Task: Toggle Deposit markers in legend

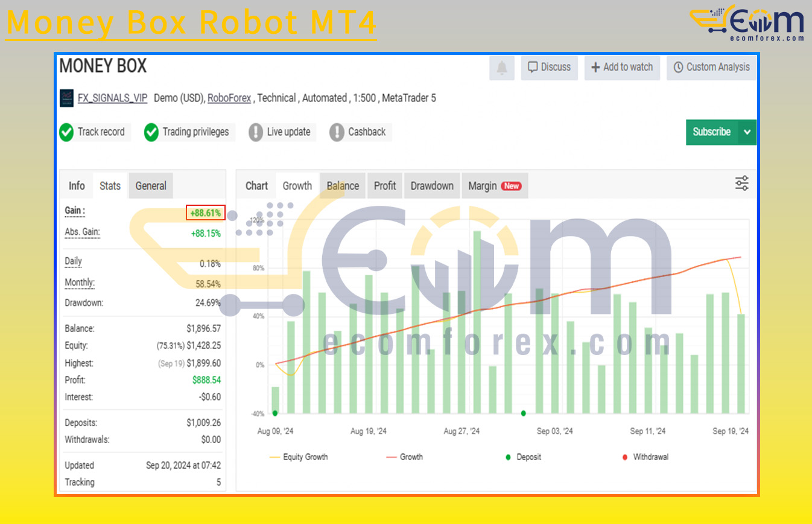Action: coord(522,457)
